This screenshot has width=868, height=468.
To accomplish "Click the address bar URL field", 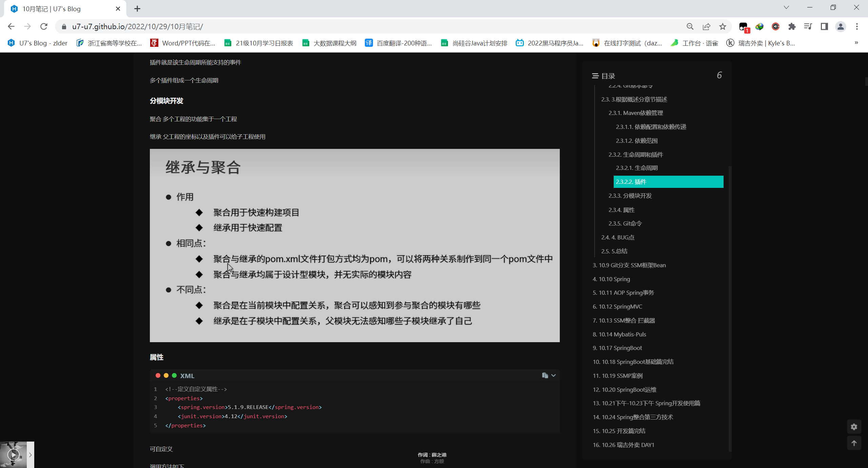I will (339, 26).
